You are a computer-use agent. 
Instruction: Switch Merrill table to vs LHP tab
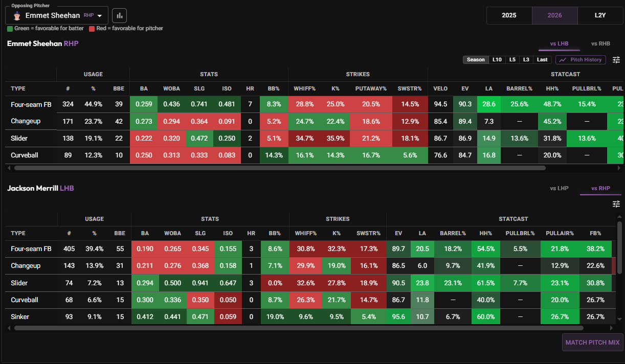tap(559, 188)
